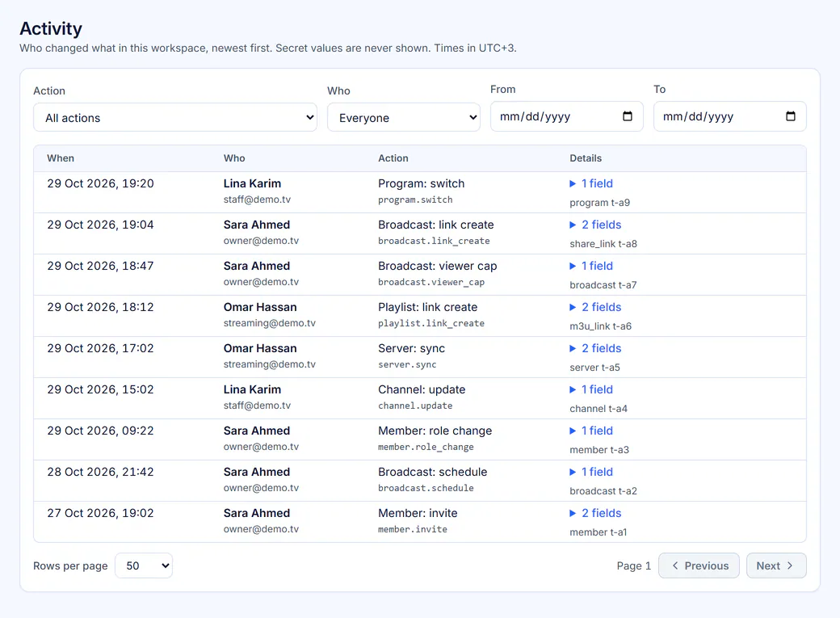Click the Program: switch action text

pyautogui.click(x=421, y=183)
